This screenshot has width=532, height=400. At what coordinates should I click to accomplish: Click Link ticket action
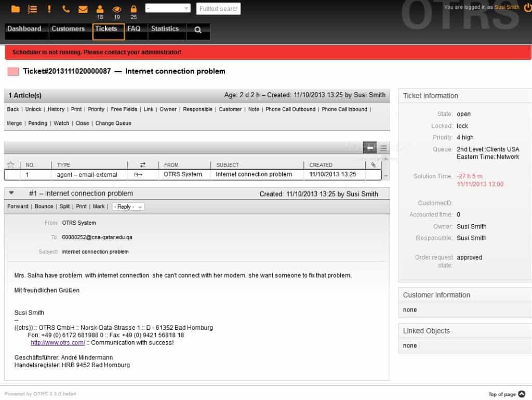[x=148, y=109]
